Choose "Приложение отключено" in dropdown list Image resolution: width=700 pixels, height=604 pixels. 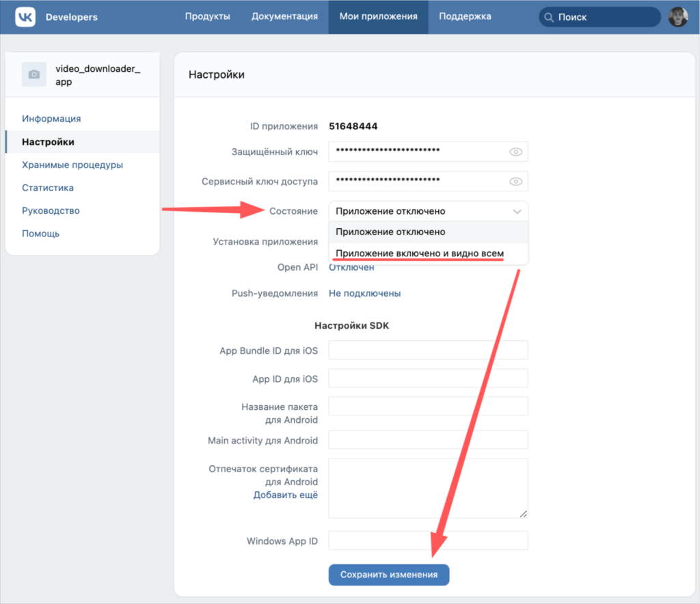[390, 232]
